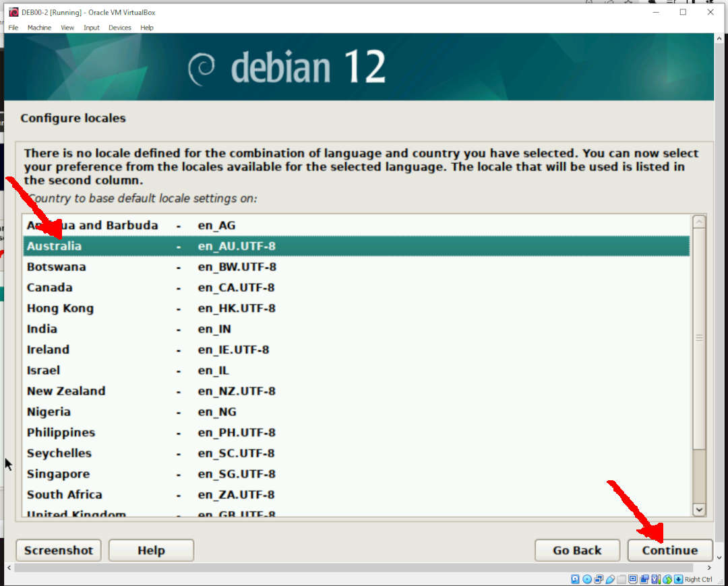Viewport: 728px width, 586px height.
Task: Click the Go Back button
Action: point(577,550)
